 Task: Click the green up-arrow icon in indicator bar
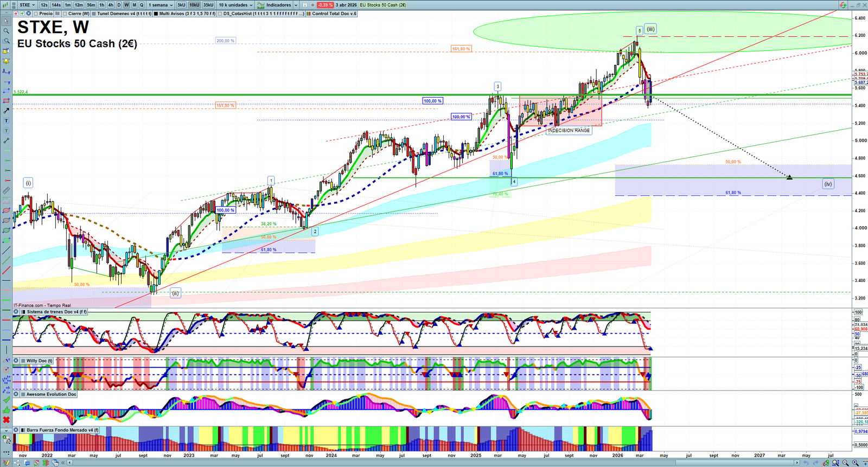coord(22,14)
